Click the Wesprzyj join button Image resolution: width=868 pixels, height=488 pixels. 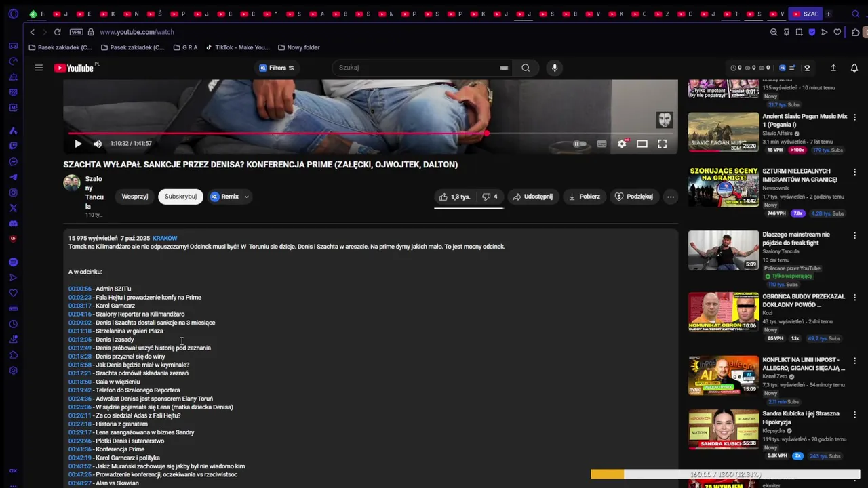click(135, 197)
